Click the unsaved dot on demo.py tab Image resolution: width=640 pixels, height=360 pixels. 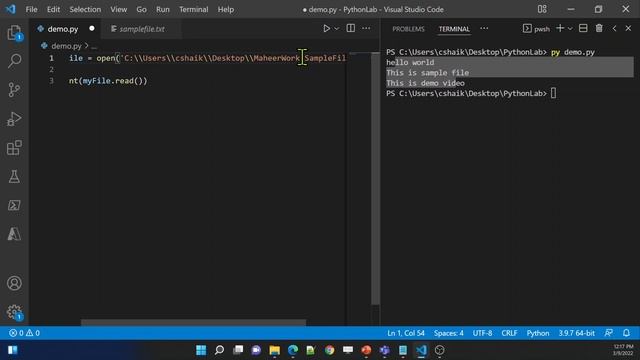point(92,29)
